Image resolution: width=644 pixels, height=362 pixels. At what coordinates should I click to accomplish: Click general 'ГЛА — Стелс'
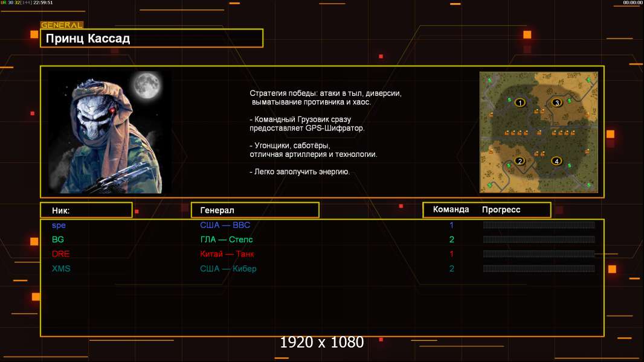pyautogui.click(x=227, y=240)
